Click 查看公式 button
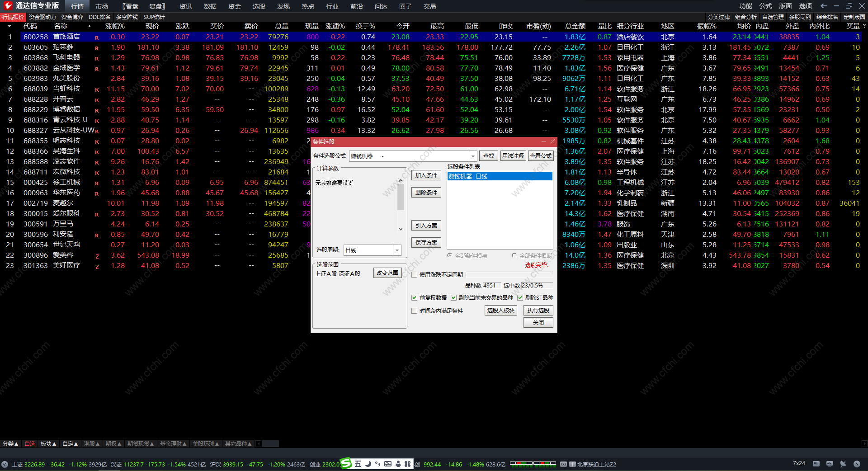Screen dimensions: 868x471 click(541, 156)
